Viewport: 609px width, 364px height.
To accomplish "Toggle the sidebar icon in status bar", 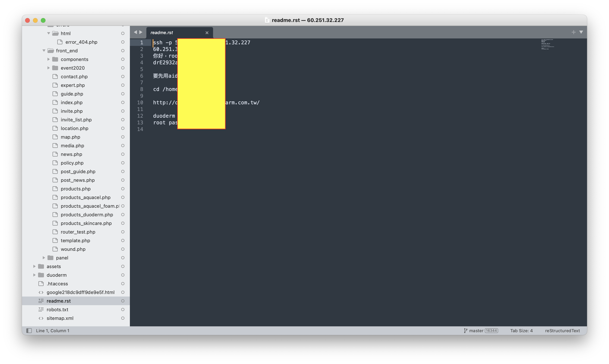I will pyautogui.click(x=29, y=330).
